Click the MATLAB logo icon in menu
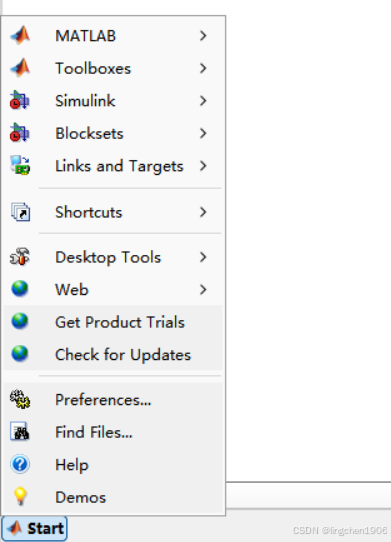This screenshot has height=542, width=391. coord(20,35)
